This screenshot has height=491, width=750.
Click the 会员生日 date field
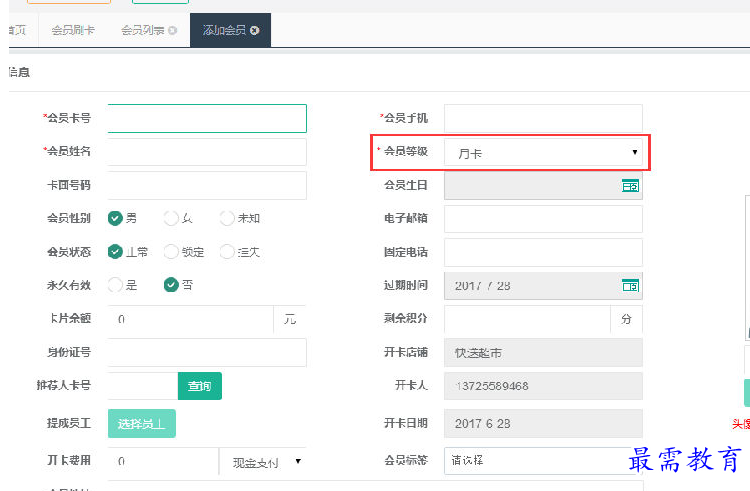point(543,185)
